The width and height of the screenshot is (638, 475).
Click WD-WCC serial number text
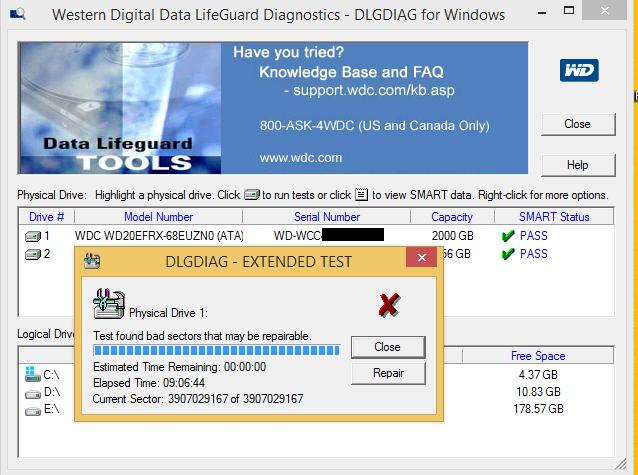point(297,236)
